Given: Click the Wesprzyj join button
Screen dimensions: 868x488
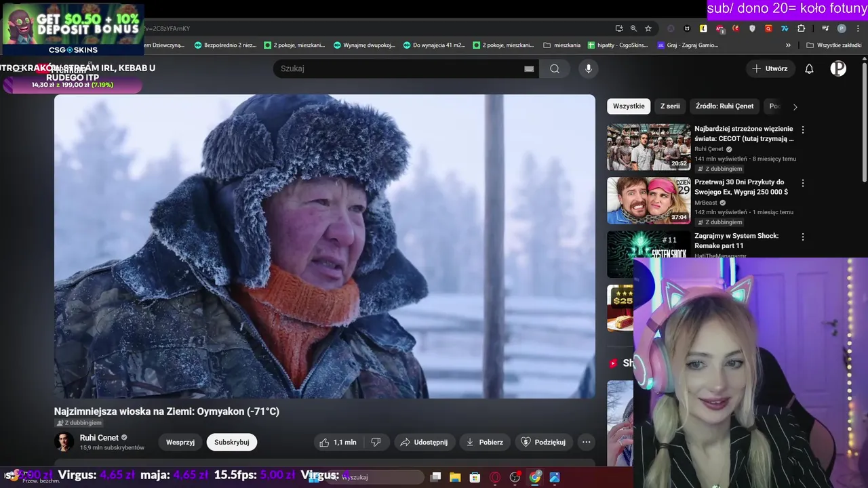Looking at the screenshot, I should tap(180, 442).
